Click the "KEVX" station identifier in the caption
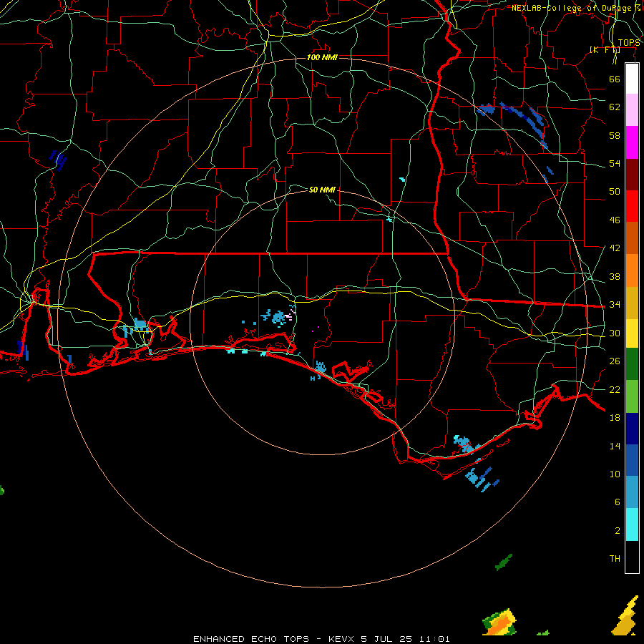Screen dimensions: 644x644 pyautogui.click(x=341, y=639)
